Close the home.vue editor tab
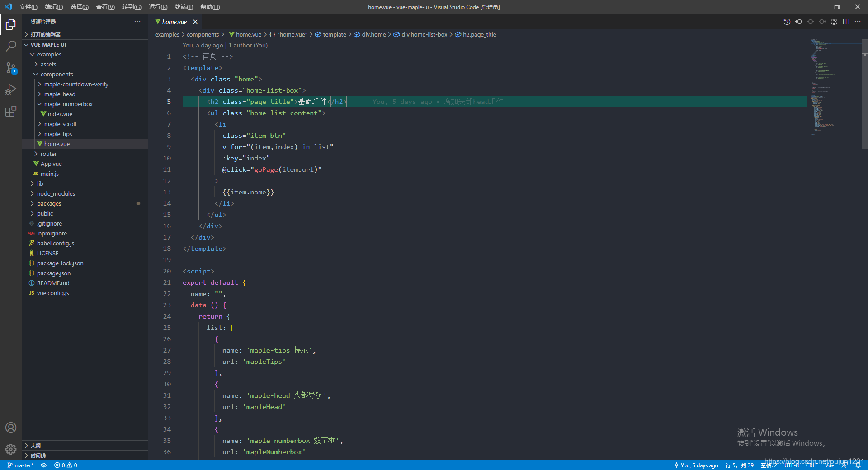868x470 pixels. click(195, 22)
